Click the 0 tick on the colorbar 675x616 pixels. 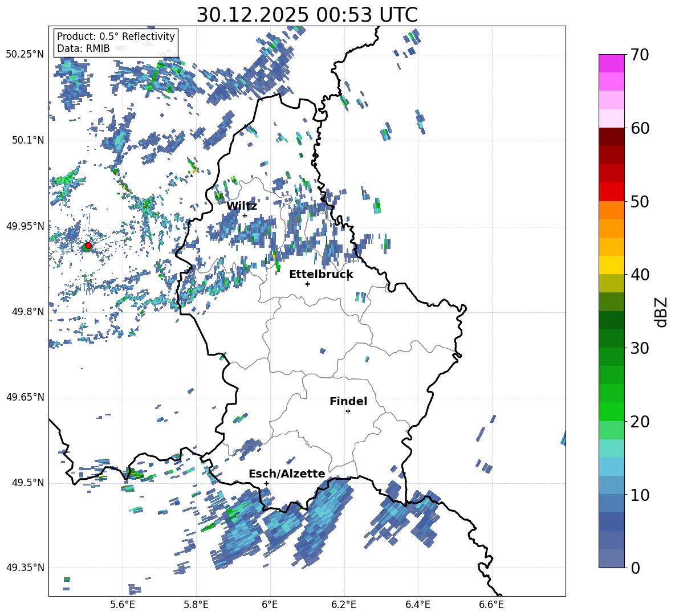coord(635,568)
